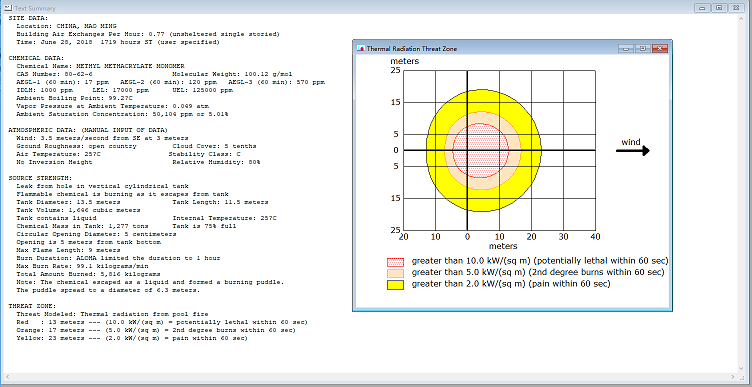Close the Thermal Radiation Threat Zone window

click(x=660, y=48)
